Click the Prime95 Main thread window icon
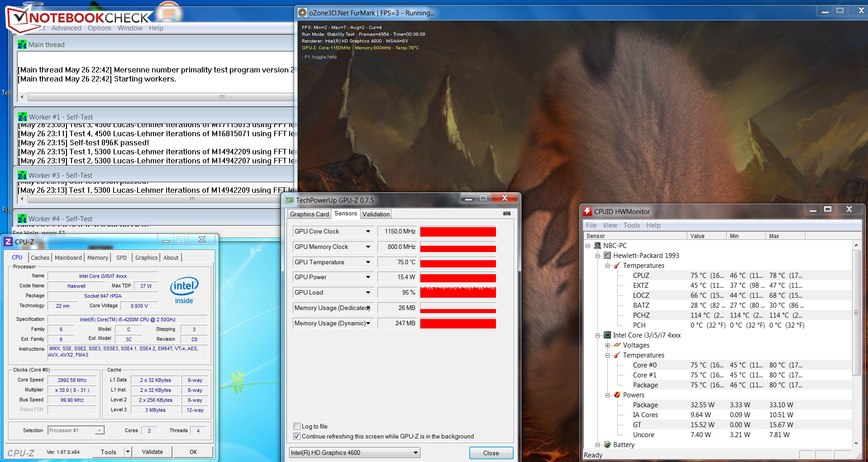This screenshot has height=462, width=868. pyautogui.click(x=22, y=44)
